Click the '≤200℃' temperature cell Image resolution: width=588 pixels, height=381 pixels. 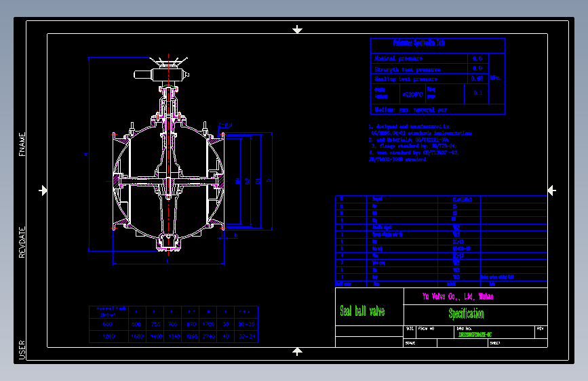click(x=413, y=94)
